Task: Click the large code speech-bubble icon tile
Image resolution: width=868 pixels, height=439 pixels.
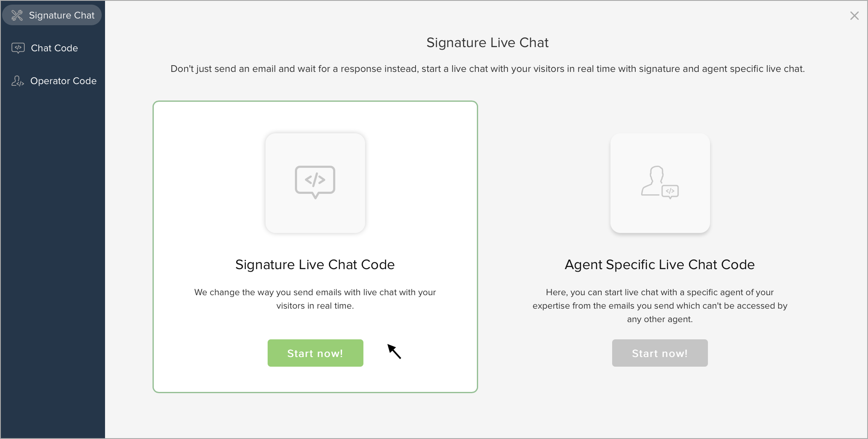Action: click(x=315, y=183)
